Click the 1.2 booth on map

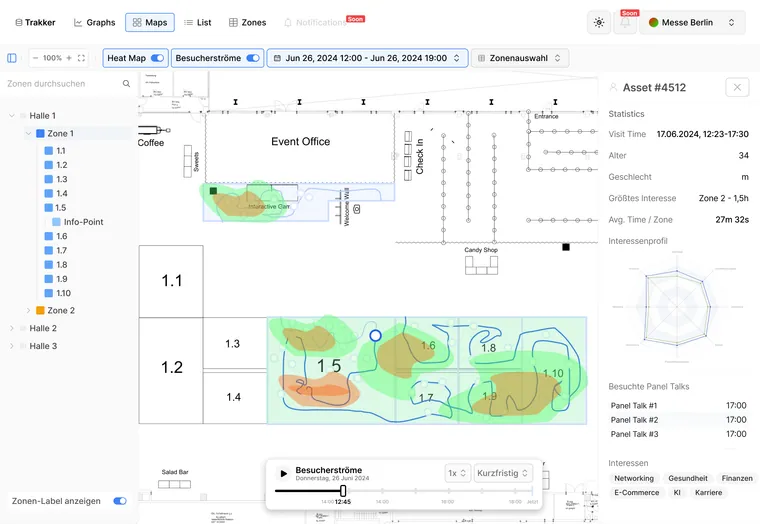171,370
